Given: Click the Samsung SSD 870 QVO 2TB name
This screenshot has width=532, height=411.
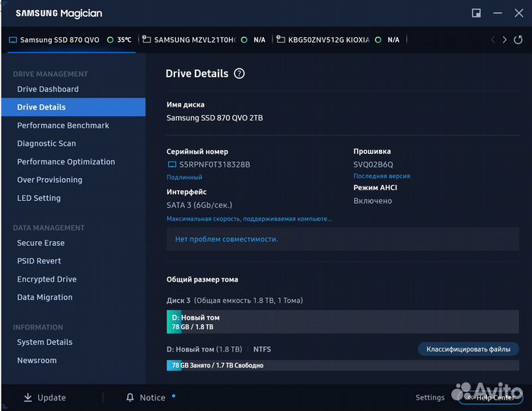Looking at the screenshot, I should (215, 118).
